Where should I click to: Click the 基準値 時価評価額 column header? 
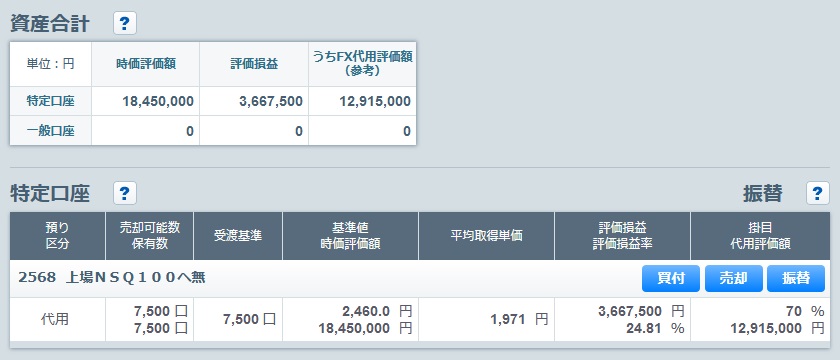[350, 236]
